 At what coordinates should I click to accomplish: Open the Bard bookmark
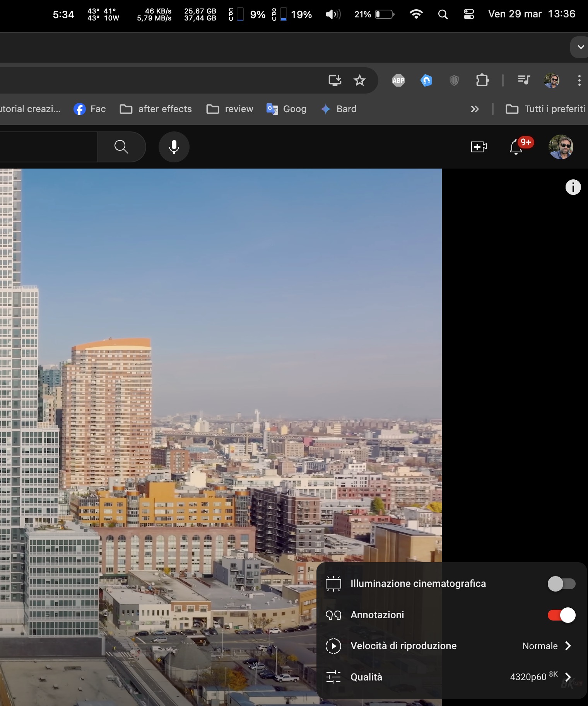click(x=339, y=109)
